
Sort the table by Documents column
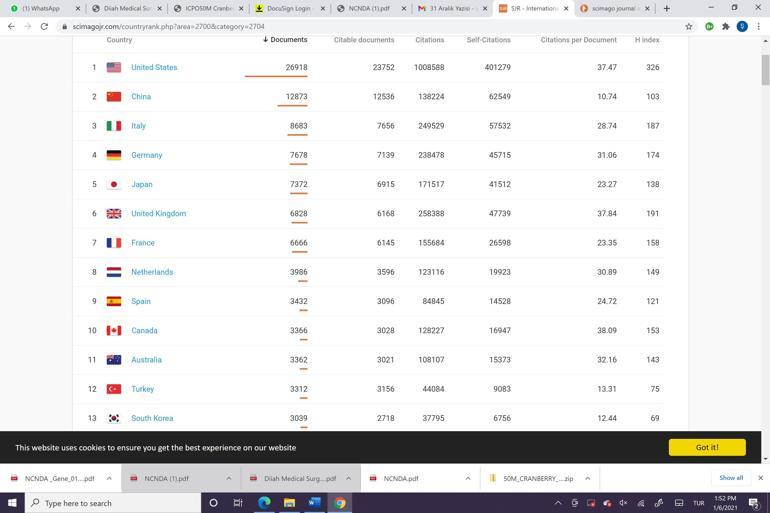coord(287,40)
